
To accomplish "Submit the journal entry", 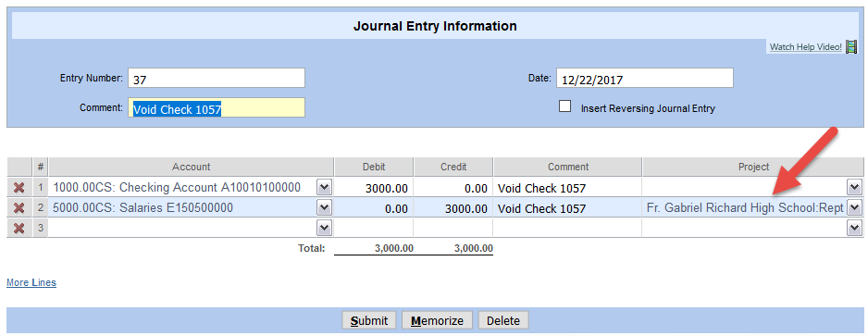I will (368, 320).
